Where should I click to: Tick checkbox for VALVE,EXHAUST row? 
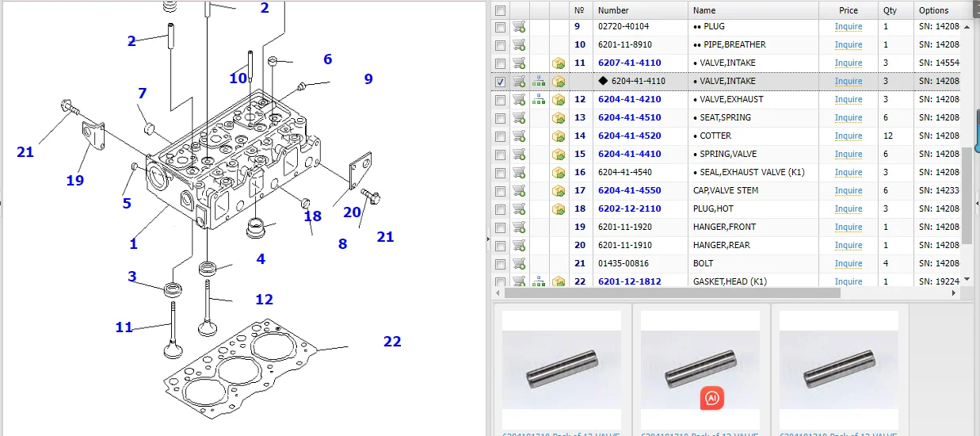500,100
